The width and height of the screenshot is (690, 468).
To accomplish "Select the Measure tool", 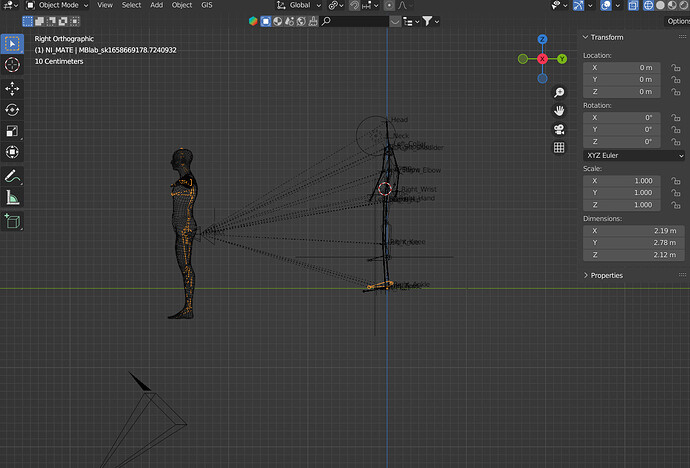I will (x=12, y=198).
